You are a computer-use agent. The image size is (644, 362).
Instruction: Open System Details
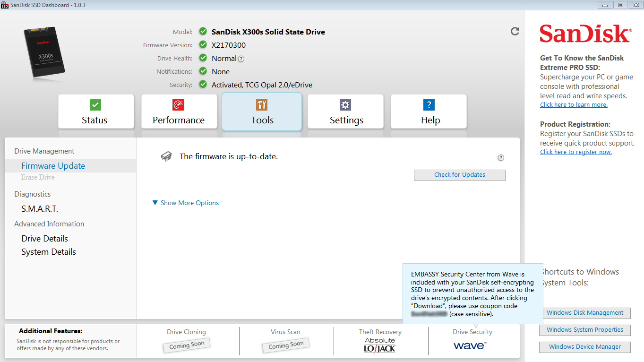click(49, 252)
